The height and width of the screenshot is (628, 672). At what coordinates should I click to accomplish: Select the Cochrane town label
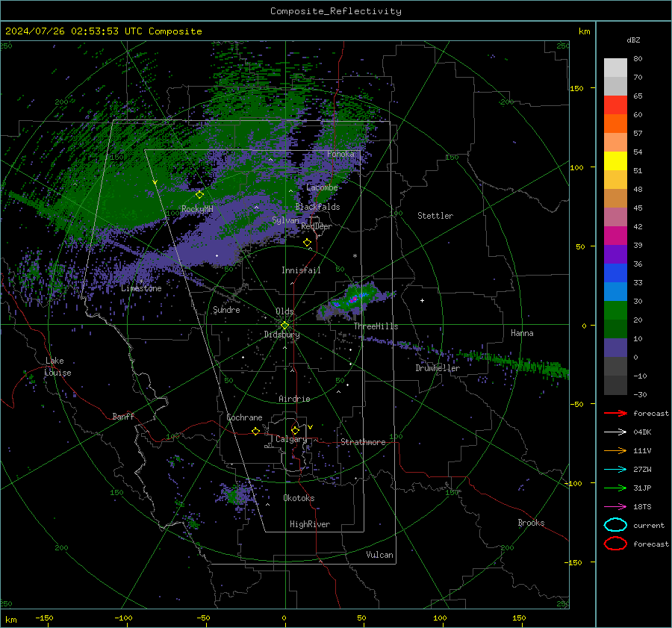[x=244, y=417]
